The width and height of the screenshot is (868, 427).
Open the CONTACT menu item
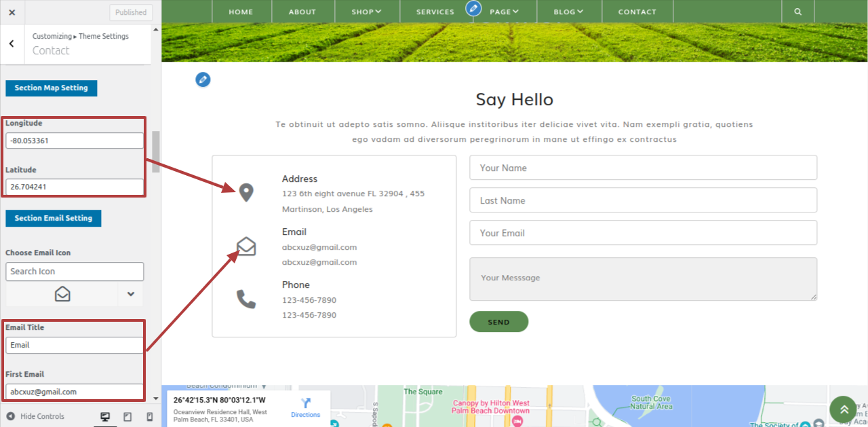pos(637,12)
